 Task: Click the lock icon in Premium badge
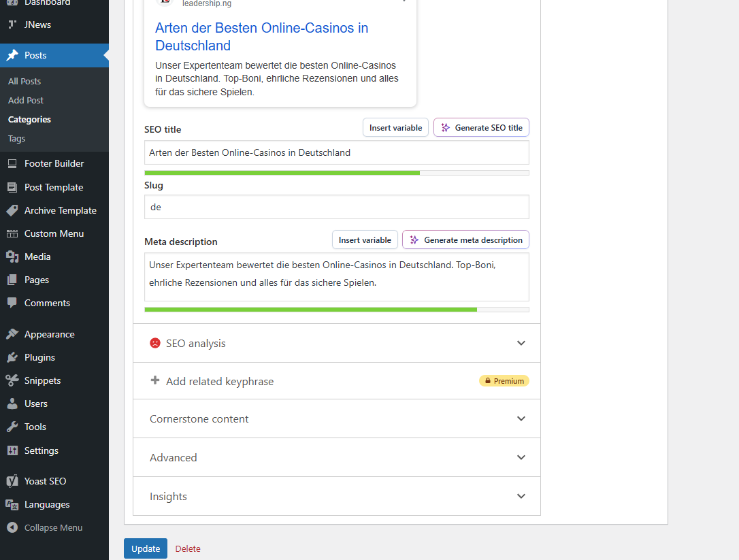(x=488, y=381)
